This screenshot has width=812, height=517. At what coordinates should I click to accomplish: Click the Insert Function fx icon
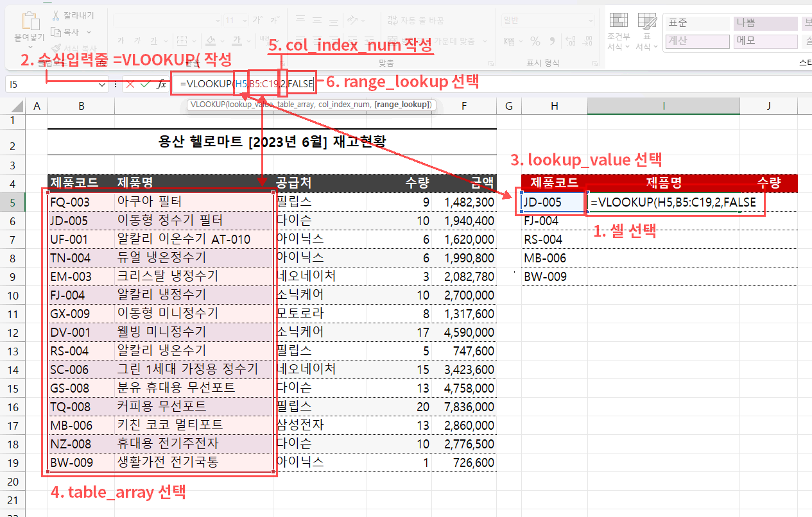(x=162, y=84)
